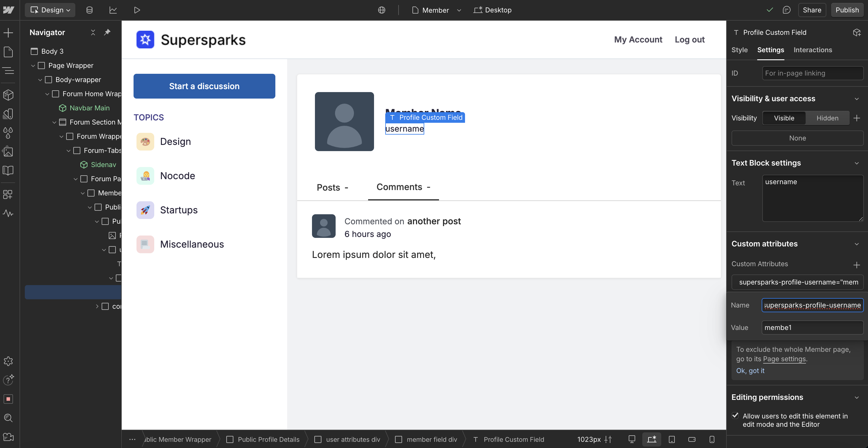868x448 pixels.
Task: Set visibility to Hidden
Action: (x=827, y=118)
